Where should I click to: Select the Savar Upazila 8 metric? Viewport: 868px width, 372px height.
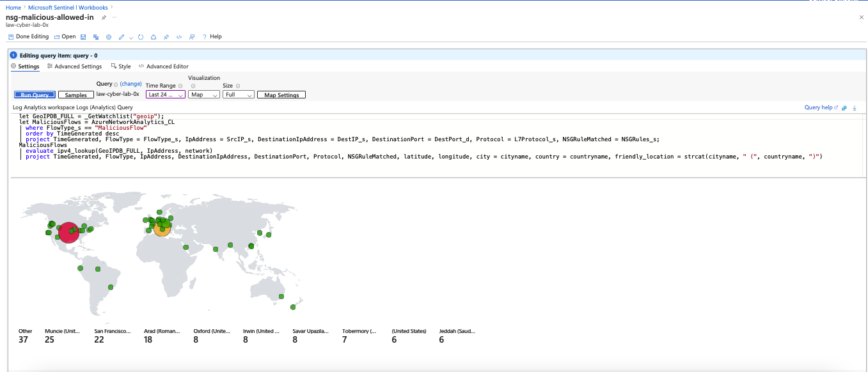point(311,336)
